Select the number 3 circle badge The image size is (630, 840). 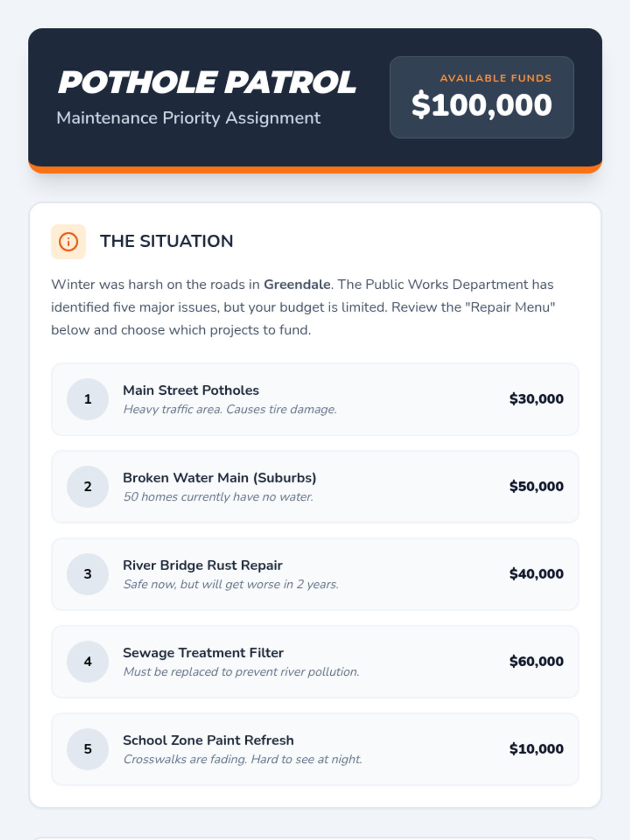88,574
